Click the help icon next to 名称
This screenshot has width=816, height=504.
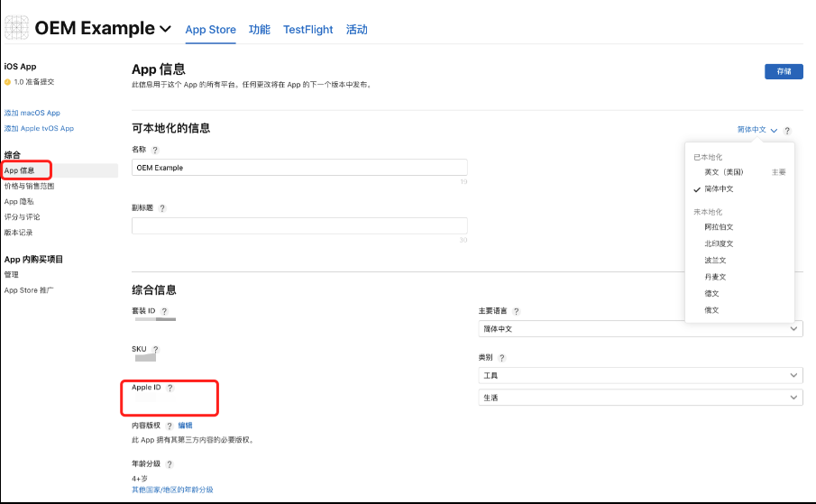tap(154, 150)
